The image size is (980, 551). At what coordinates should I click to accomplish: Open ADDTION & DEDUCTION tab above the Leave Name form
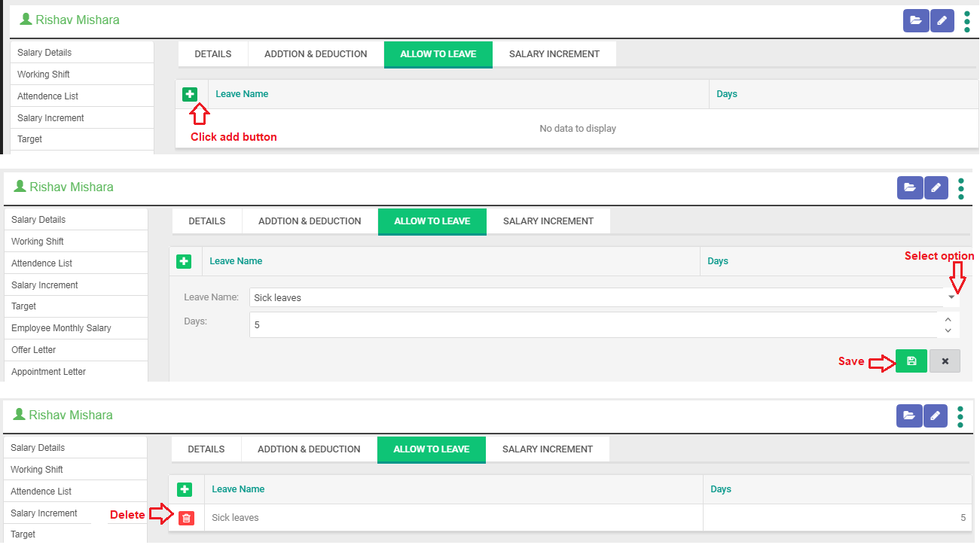pyautogui.click(x=310, y=221)
